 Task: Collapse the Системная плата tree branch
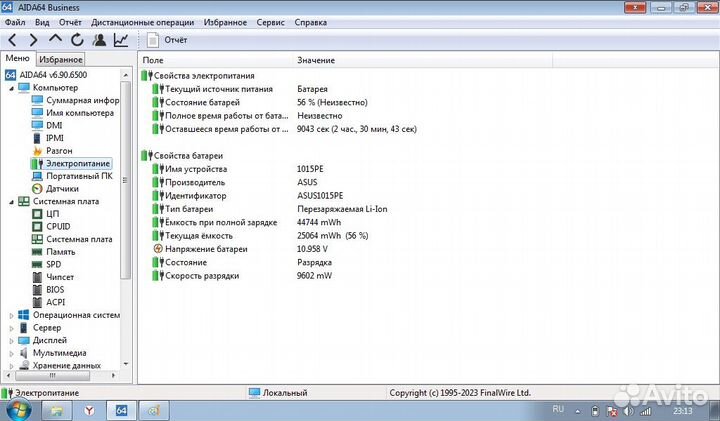(x=11, y=202)
